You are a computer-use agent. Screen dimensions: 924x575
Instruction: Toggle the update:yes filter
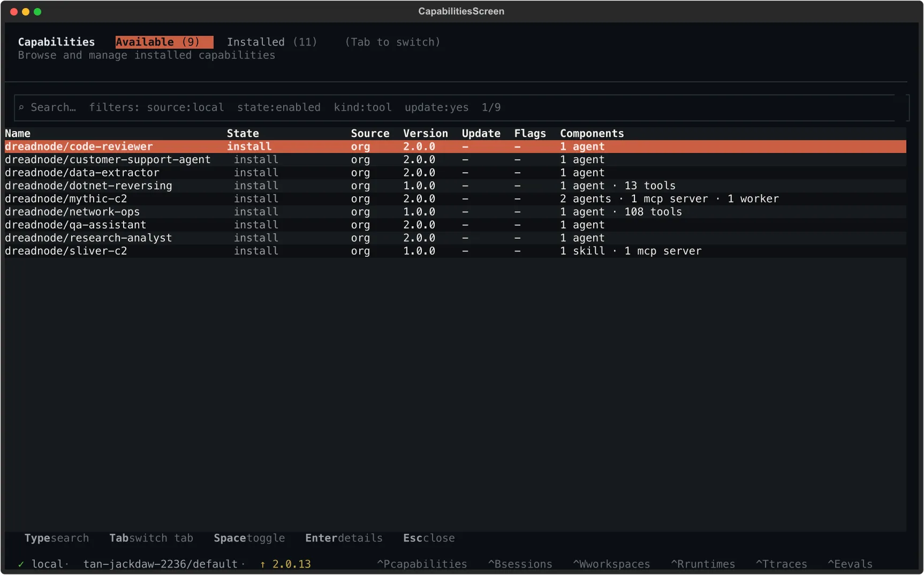pos(436,108)
